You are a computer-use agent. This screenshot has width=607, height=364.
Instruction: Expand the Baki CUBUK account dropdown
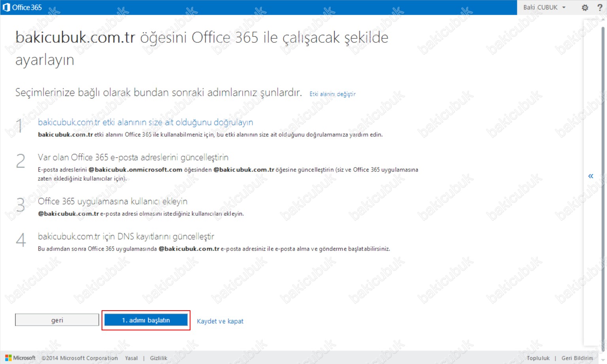[544, 8]
